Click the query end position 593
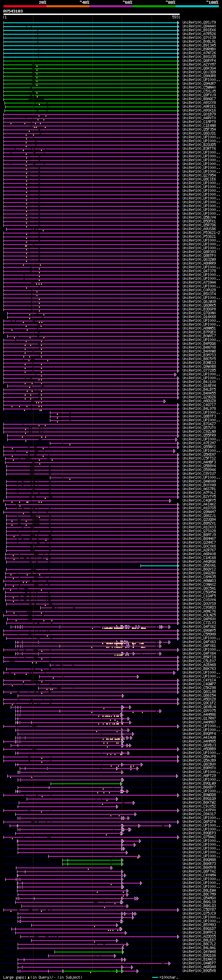Screen dimensions: 222x980 point(175,17)
